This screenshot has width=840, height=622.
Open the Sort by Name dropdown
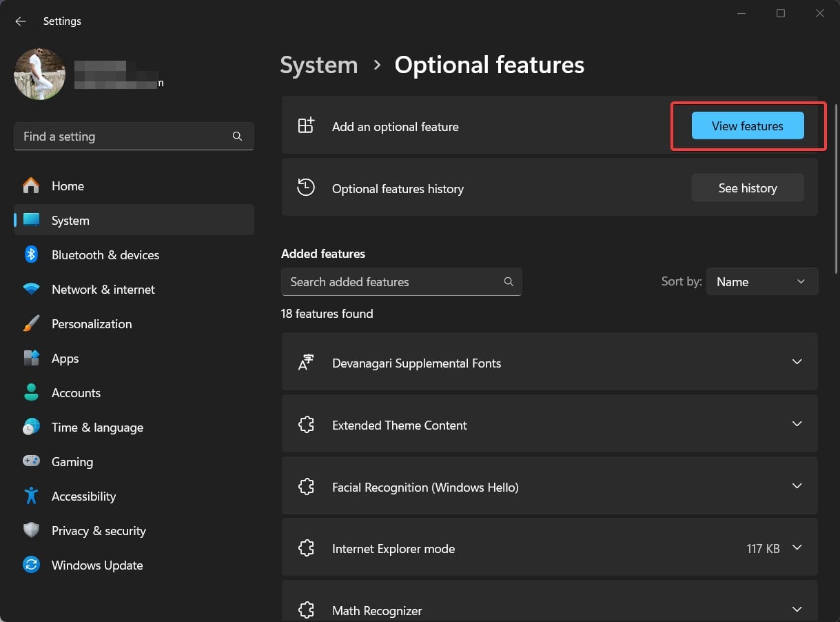click(x=761, y=282)
